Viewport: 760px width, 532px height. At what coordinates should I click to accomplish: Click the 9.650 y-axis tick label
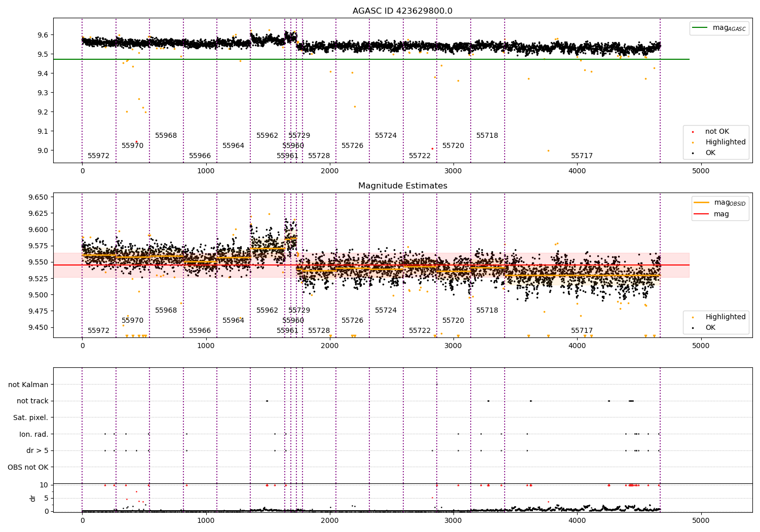pyautogui.click(x=39, y=197)
